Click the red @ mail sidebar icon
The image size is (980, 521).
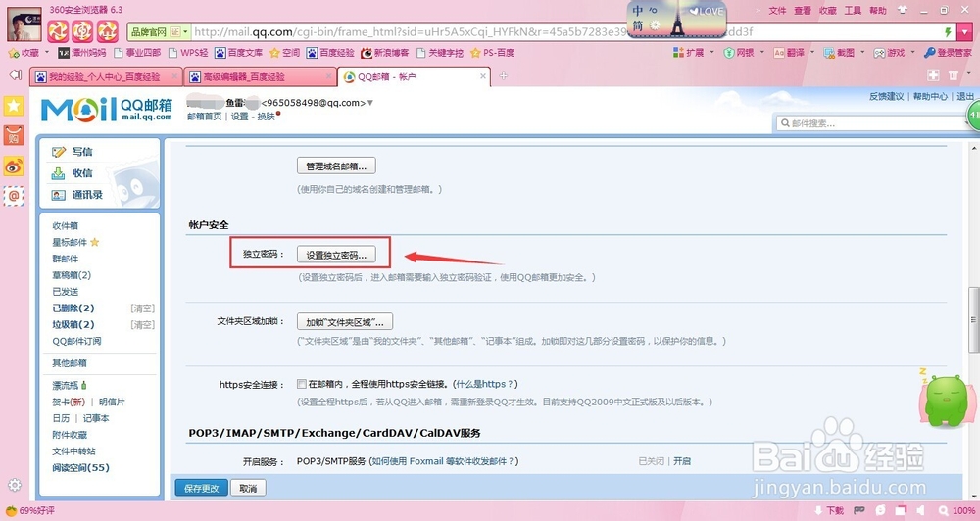pos(14,196)
